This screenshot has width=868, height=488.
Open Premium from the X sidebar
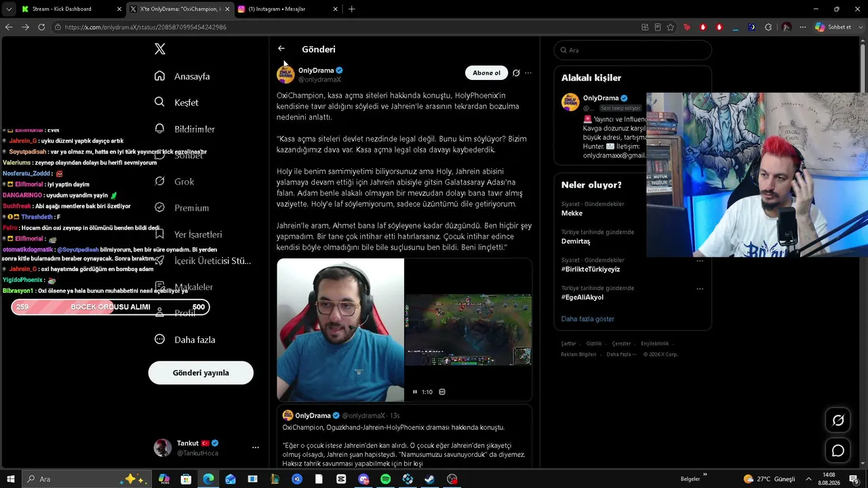pyautogui.click(x=182, y=208)
